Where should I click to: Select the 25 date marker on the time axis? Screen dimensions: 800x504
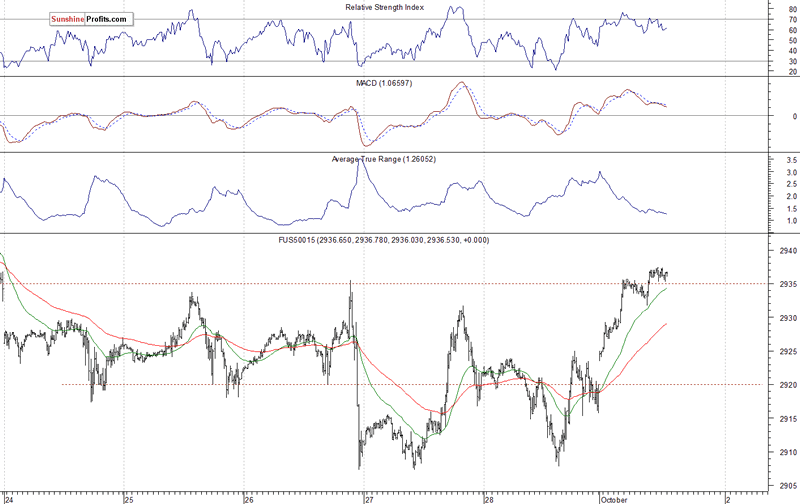point(128,497)
